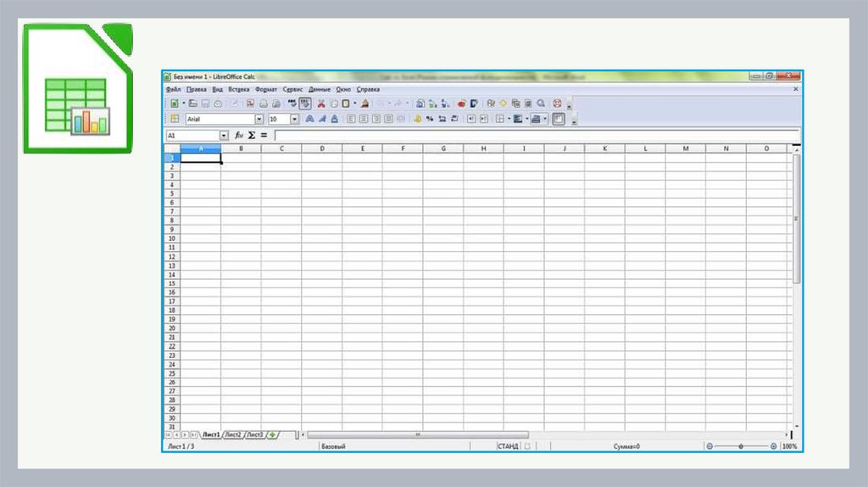Screen dimensions: 868x487
Task: Expand the Name Box A1 dropdown
Action: [x=224, y=136]
